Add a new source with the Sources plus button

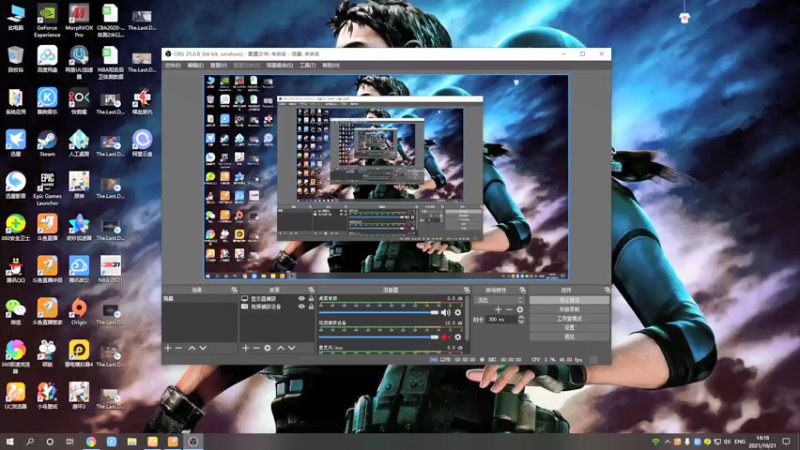click(x=245, y=348)
